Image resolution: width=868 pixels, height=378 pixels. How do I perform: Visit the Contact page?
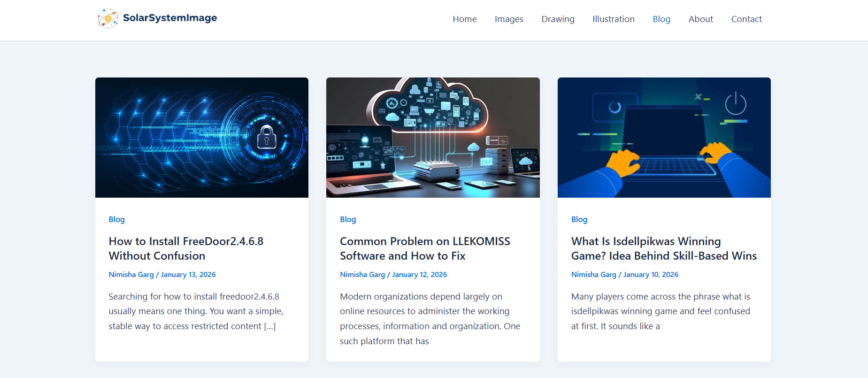pos(746,19)
